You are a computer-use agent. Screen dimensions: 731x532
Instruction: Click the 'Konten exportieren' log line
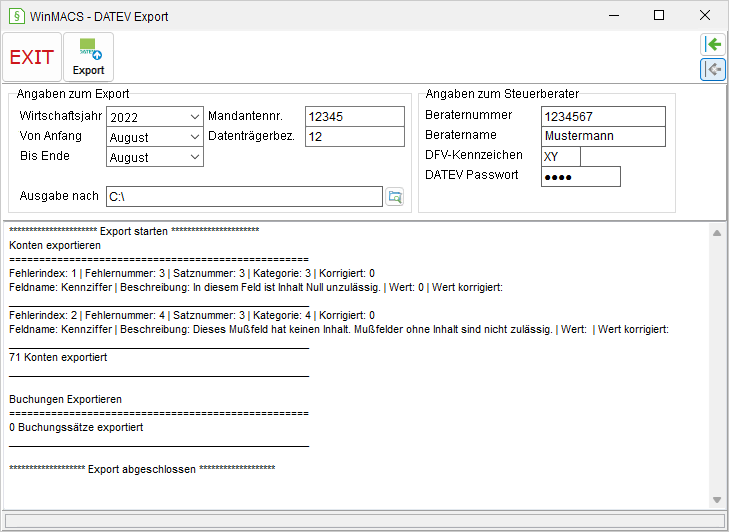(x=55, y=245)
